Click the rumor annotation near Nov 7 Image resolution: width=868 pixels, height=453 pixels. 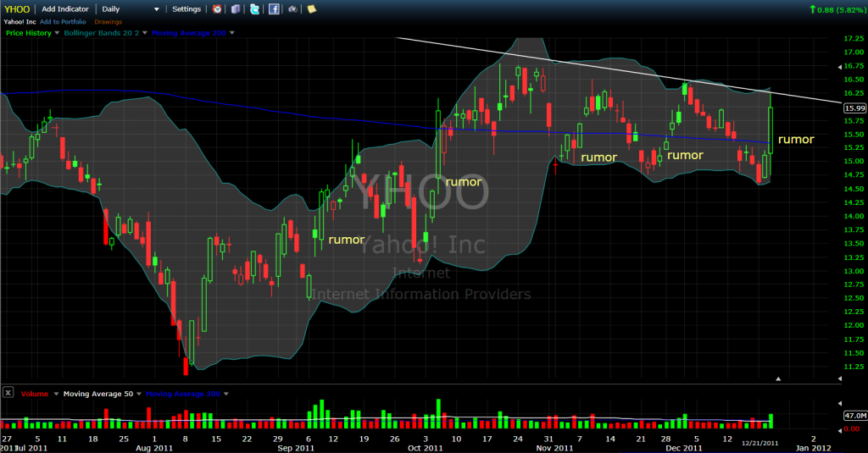click(599, 157)
